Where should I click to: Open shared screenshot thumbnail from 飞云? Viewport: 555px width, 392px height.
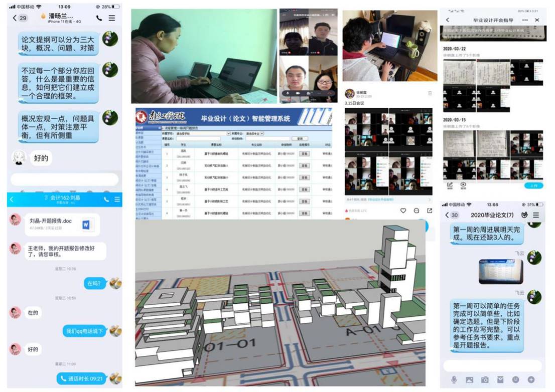point(500,272)
